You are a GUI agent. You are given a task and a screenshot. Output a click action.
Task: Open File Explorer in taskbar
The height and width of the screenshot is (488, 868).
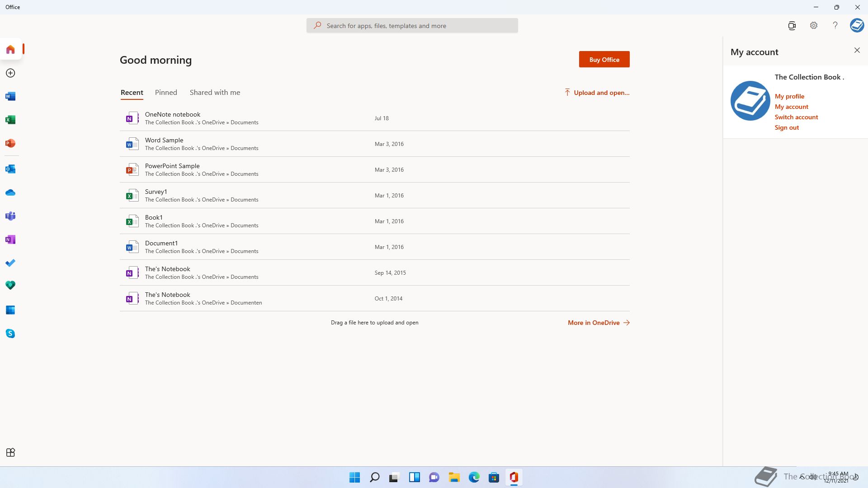454,477
